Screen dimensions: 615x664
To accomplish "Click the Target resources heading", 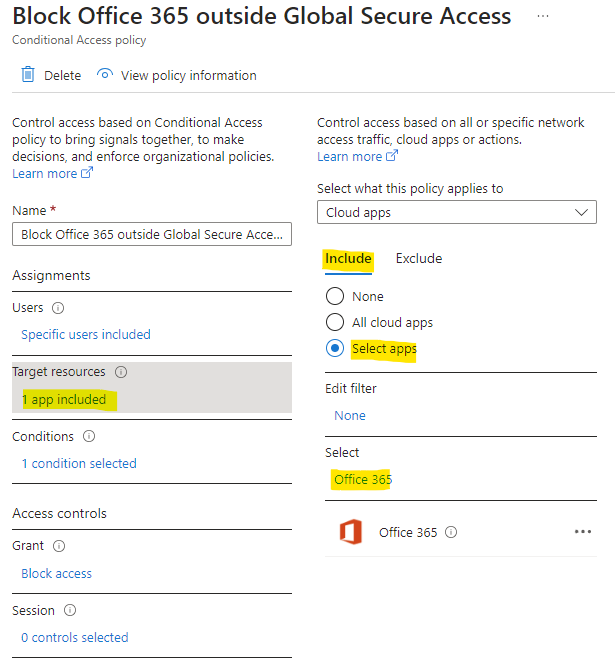I will (x=58, y=372).
